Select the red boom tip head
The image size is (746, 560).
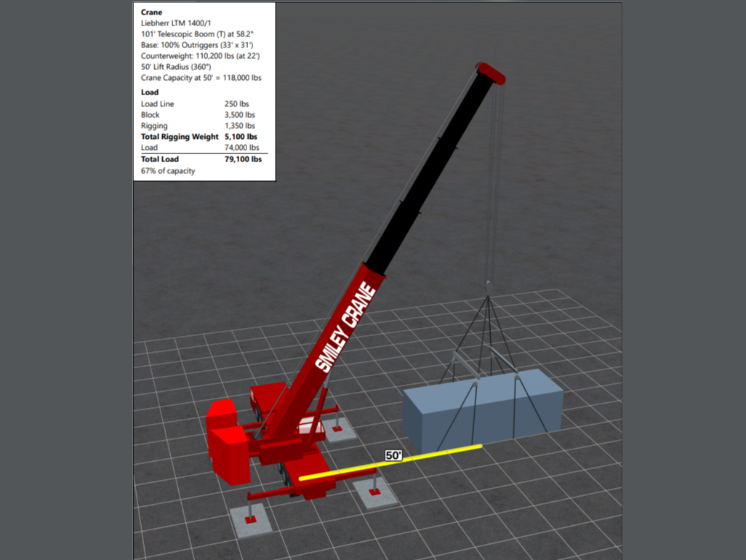point(492,72)
